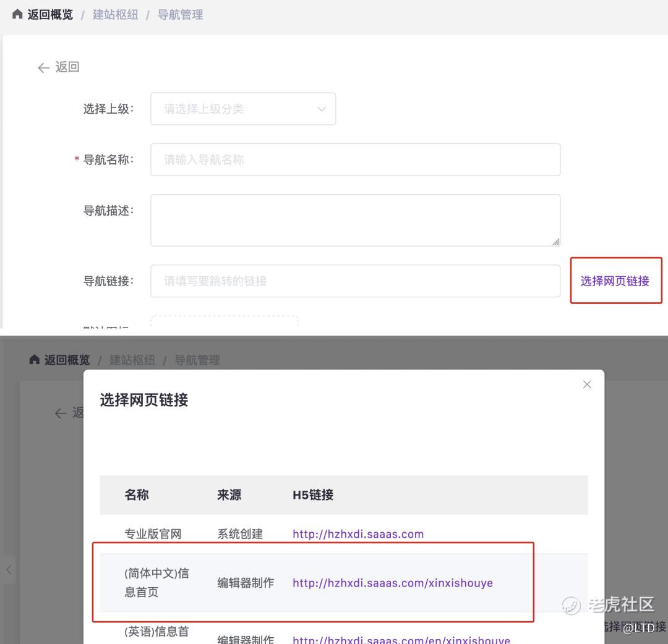
Task: Click the back arrow icon beside 返回
Action: pos(43,68)
